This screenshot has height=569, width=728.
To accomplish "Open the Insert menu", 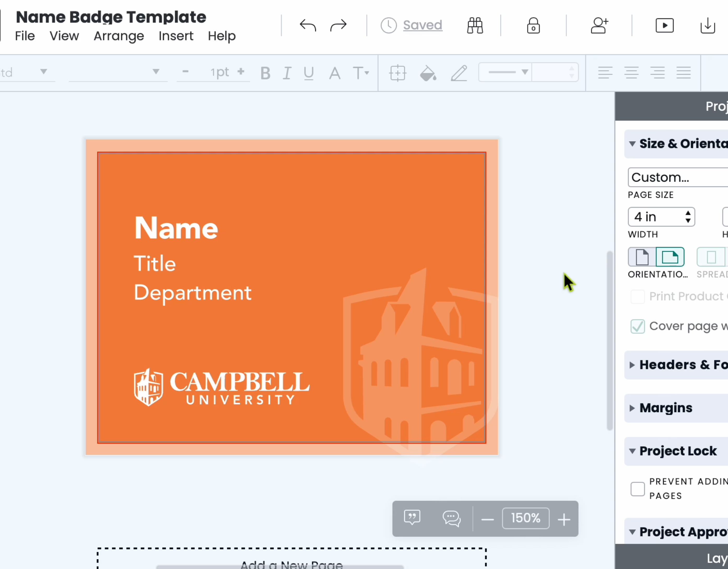I will (176, 36).
